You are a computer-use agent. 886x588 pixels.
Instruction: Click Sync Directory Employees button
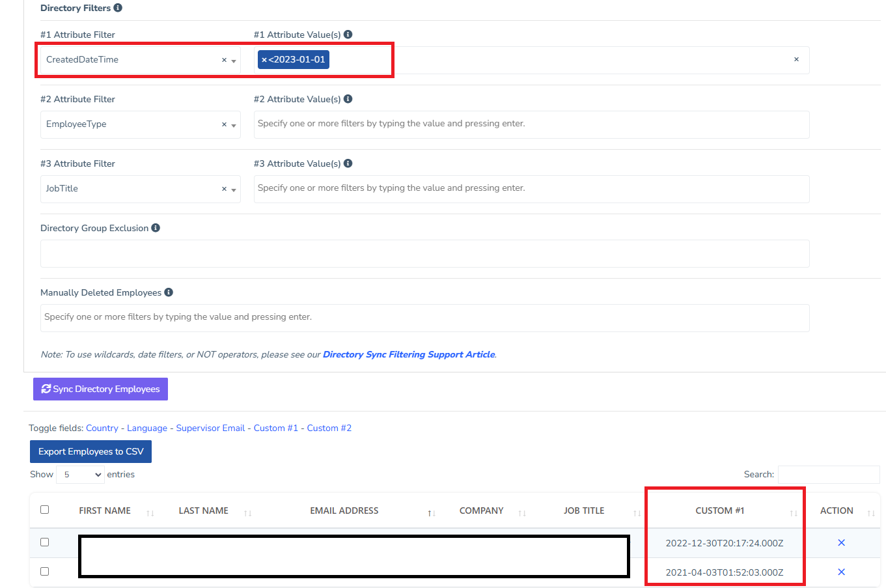click(100, 389)
